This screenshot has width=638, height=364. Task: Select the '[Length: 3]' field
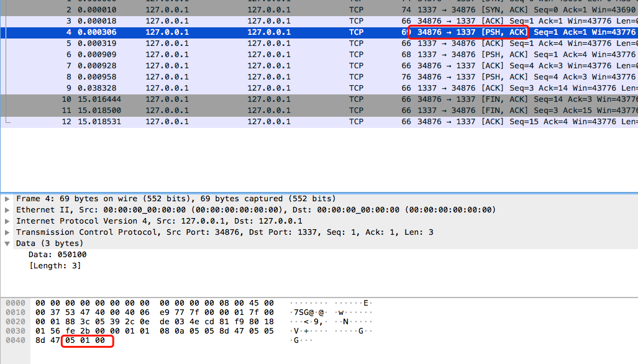pyautogui.click(x=55, y=266)
